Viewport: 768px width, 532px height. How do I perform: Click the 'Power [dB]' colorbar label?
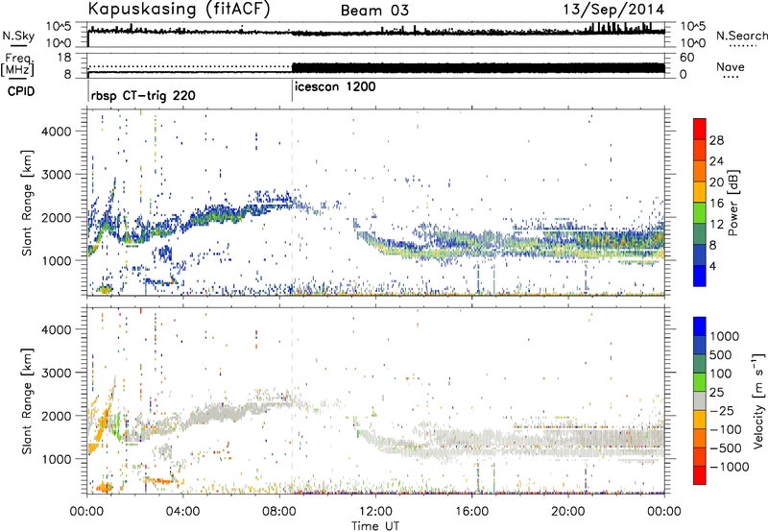click(x=732, y=203)
